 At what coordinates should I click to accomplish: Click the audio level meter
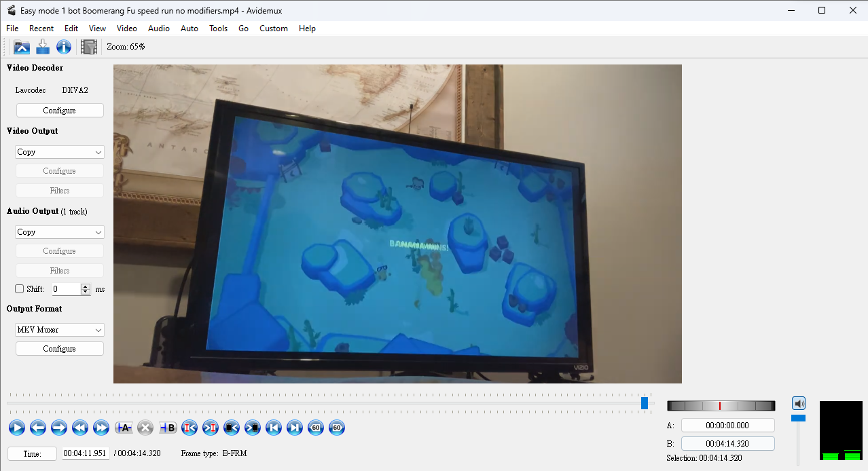click(x=841, y=432)
